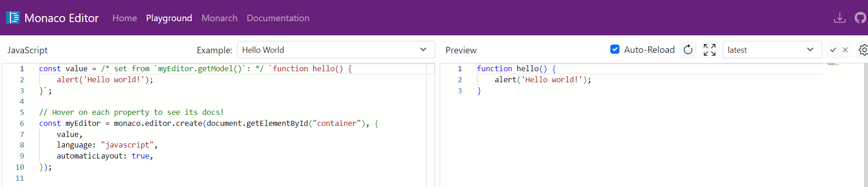Click the Example: label

(x=215, y=50)
